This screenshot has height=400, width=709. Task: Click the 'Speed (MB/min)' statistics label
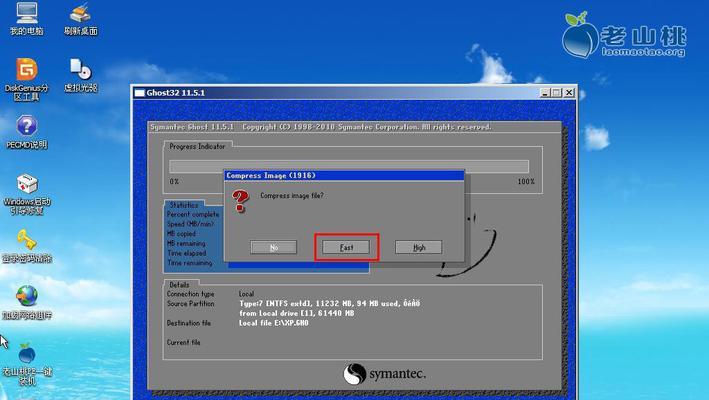click(190, 224)
